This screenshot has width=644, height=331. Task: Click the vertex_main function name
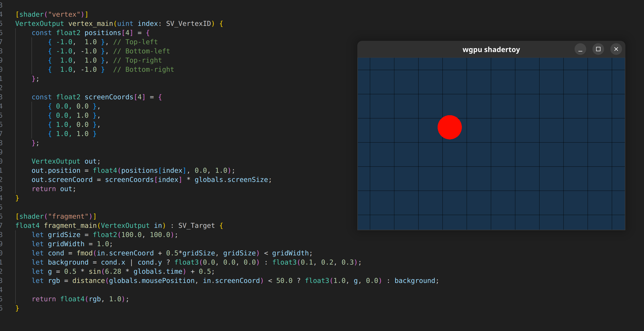coord(91,24)
